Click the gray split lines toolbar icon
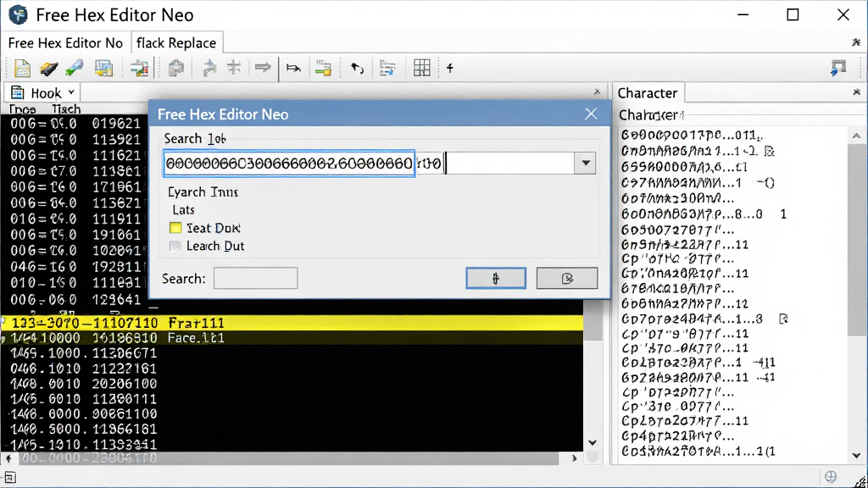Image resolution: width=868 pixels, height=488 pixels. (234, 68)
